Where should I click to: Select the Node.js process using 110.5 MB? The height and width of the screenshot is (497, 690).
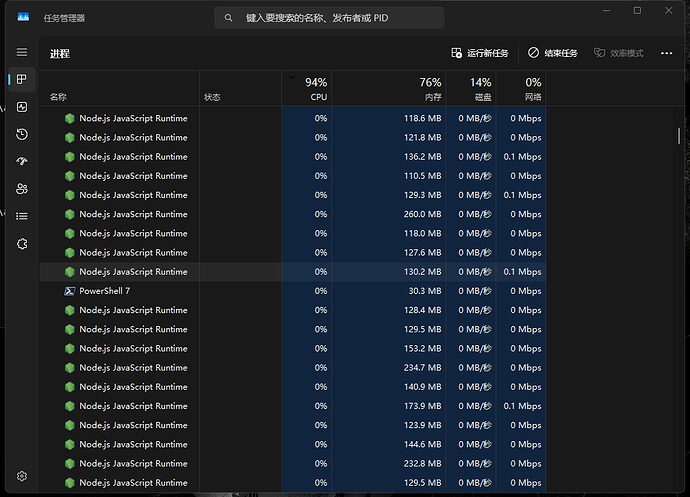(x=293, y=176)
